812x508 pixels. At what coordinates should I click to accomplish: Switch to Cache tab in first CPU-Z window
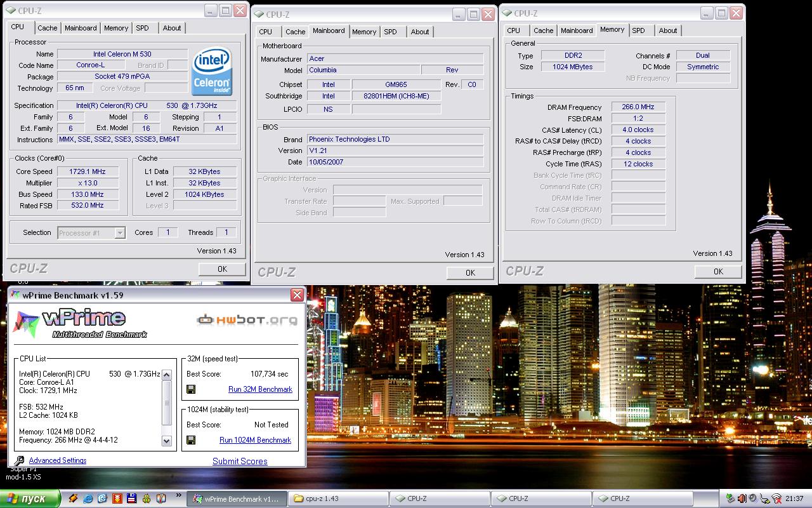[48, 28]
